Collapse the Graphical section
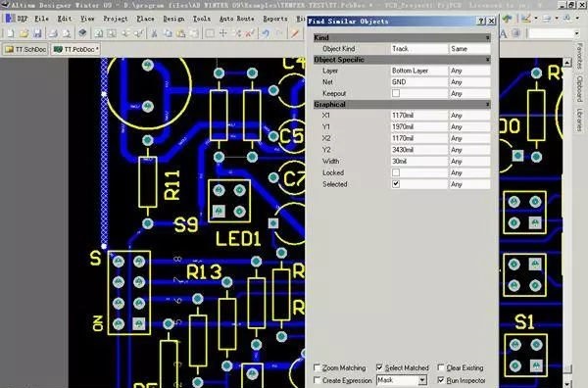Image resolution: width=588 pixels, height=388 pixels. point(487,104)
